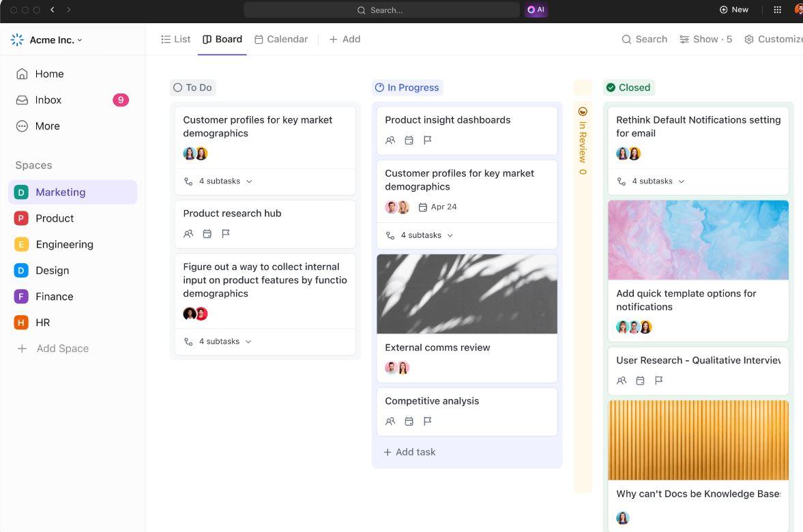Click assignee icon on Product insight dashboards
The height and width of the screenshot is (532, 803).
(x=390, y=141)
